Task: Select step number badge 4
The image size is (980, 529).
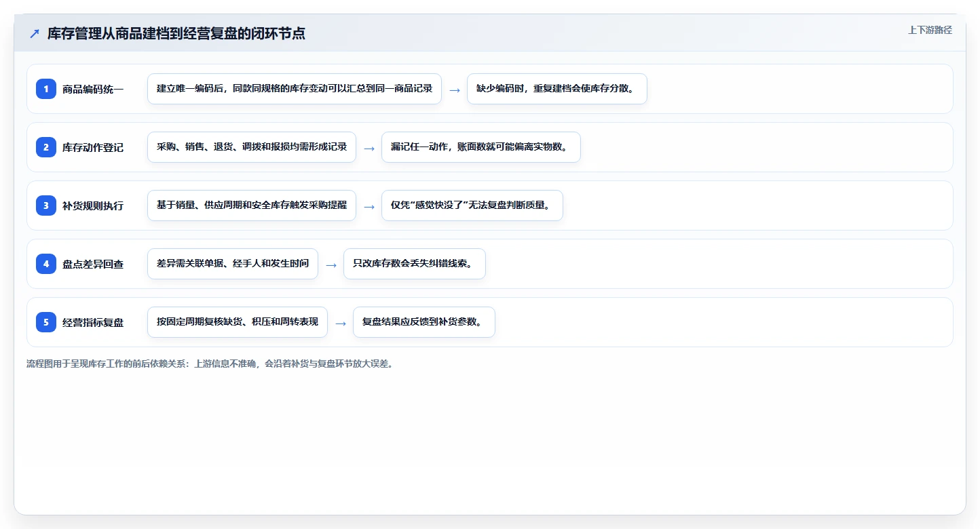Action: 46,264
